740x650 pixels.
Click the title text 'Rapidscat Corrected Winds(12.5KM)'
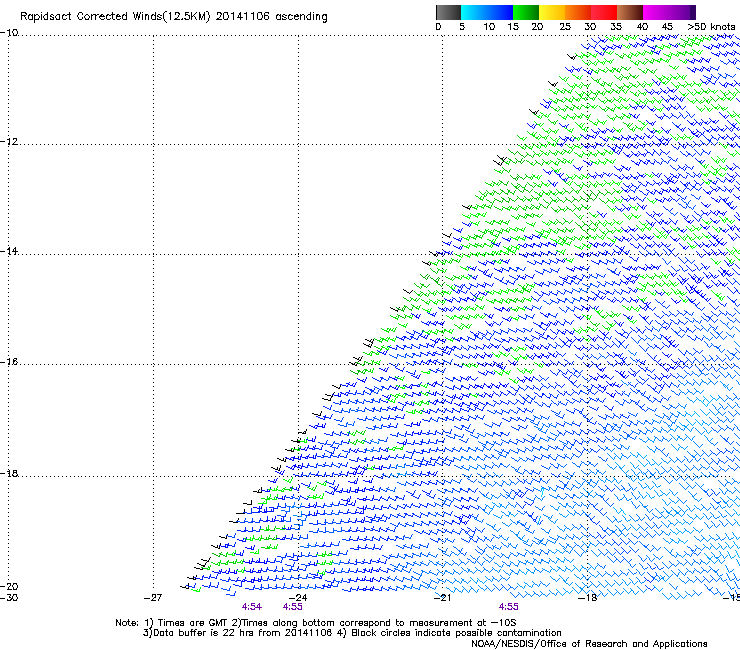pos(115,17)
